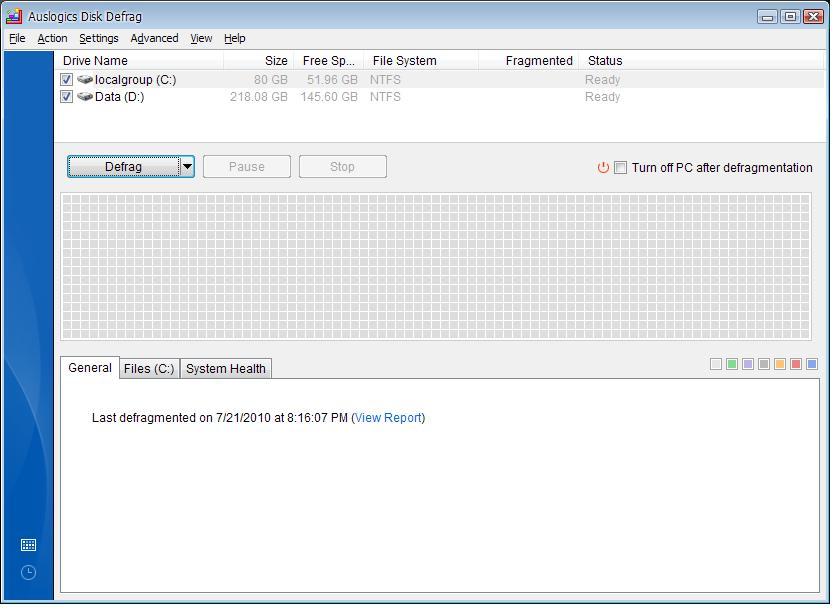Click the drive icon for Data (D:)
This screenshot has height=612, width=834.
point(85,97)
